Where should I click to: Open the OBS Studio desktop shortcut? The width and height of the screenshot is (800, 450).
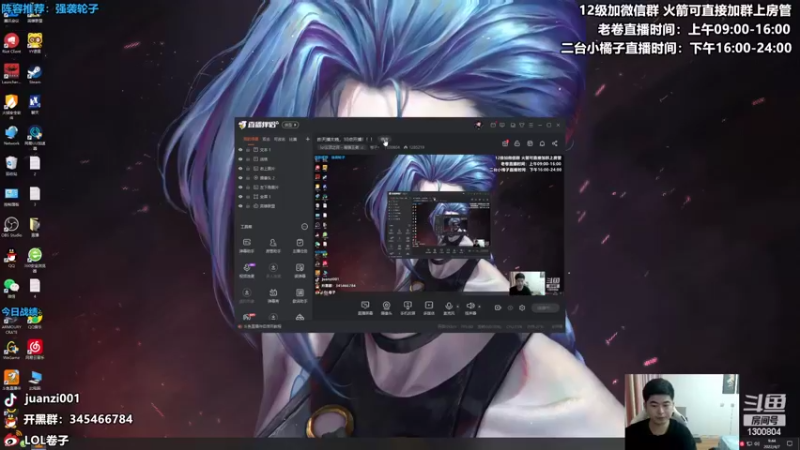[x=11, y=227]
